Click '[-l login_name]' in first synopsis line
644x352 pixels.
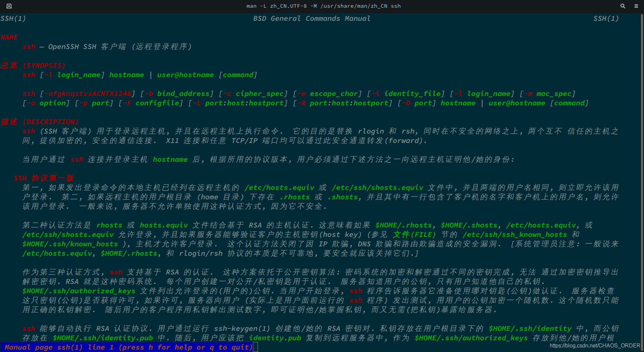[x=72, y=75]
